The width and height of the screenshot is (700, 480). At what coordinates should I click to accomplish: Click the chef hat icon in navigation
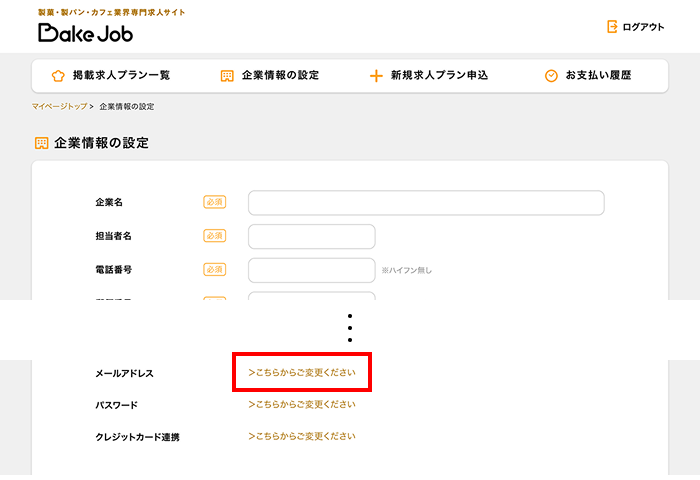[57, 76]
